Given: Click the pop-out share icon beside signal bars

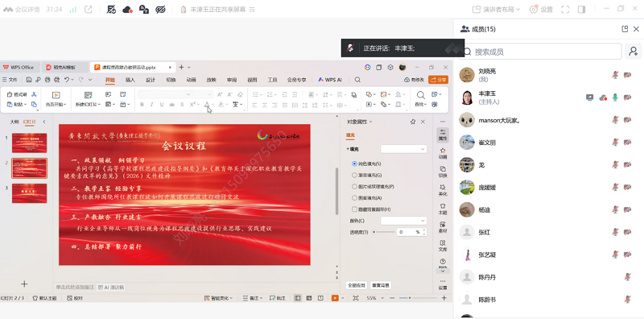Looking at the screenshot, I should pyautogui.click(x=89, y=9).
